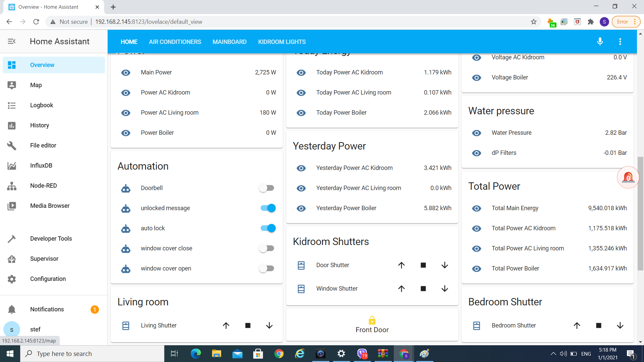Viewport: 644px width, 362px height.
Task: Enable window cover close automation
Action: tap(267, 248)
